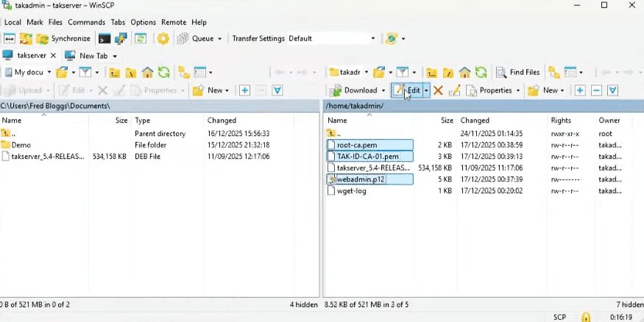Click the local home directory icon

point(147,73)
